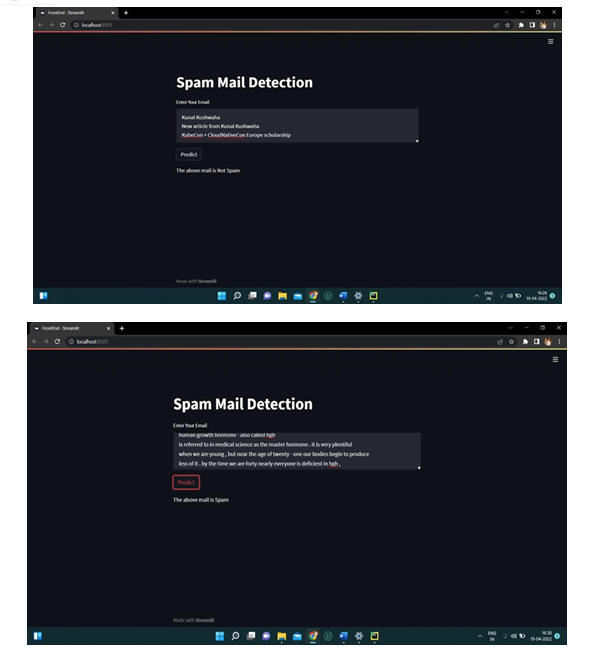Open the Search icon in the lower taskbar
590x657 pixels.
(235, 636)
